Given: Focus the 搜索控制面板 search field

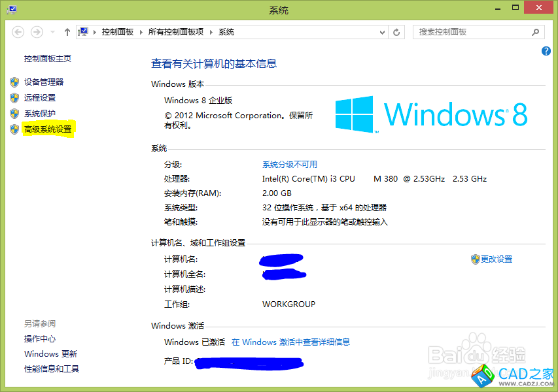Looking at the screenshot, I should [471, 32].
